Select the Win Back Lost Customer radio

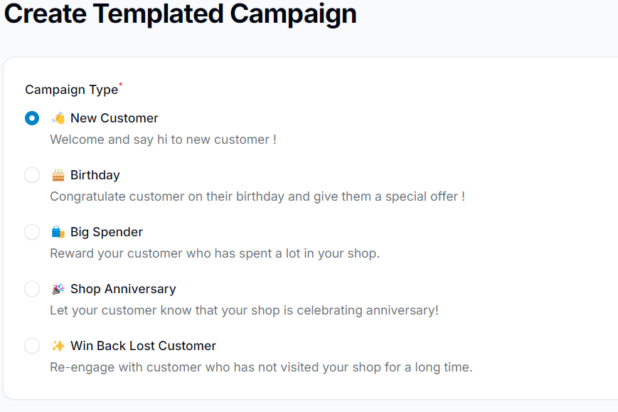click(32, 346)
